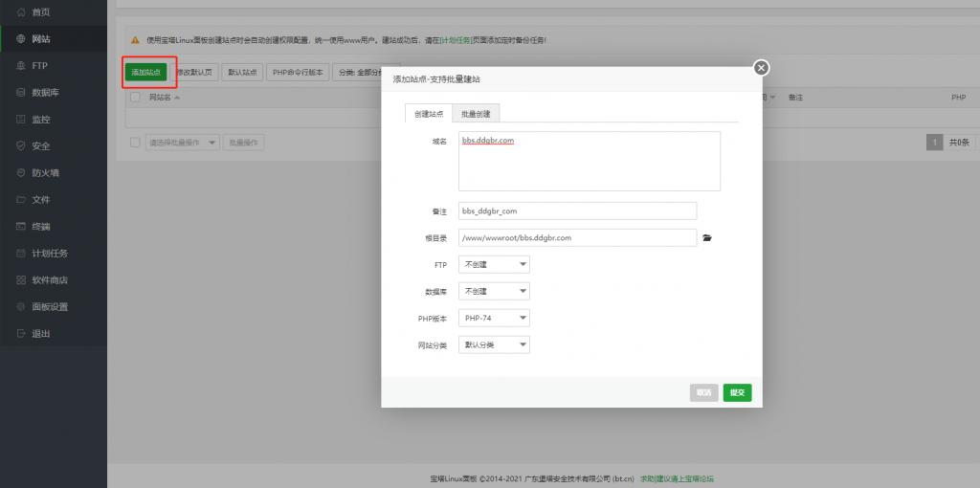The height and width of the screenshot is (488, 980).
Task: Click the green 添加站点 button
Action: 145,72
